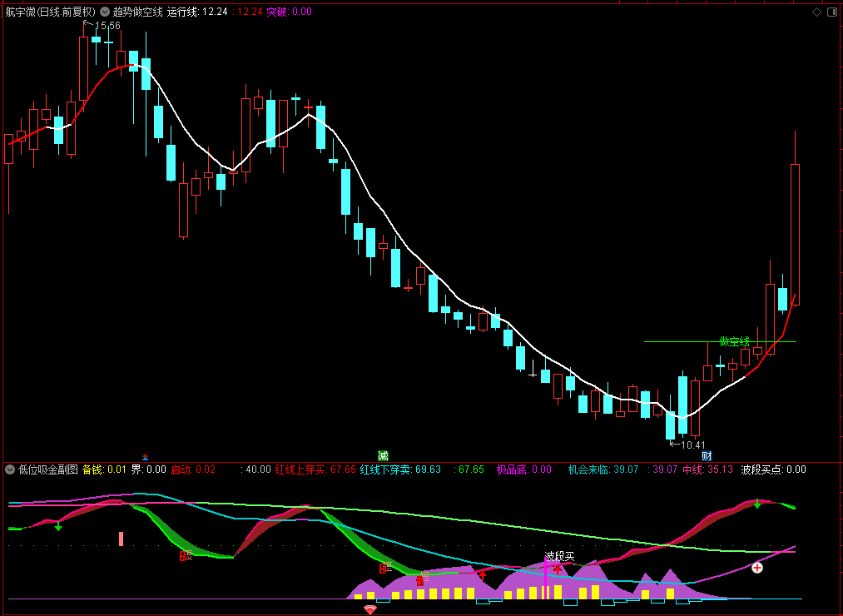Viewport: 843px width, 616px height.
Task: Toggle the side panel icon beside the diamond
Action: point(831,12)
